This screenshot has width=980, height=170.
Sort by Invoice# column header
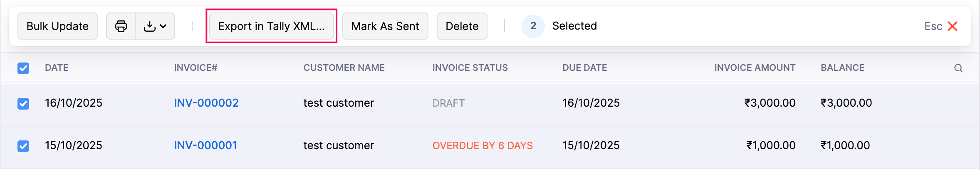pyautogui.click(x=196, y=68)
